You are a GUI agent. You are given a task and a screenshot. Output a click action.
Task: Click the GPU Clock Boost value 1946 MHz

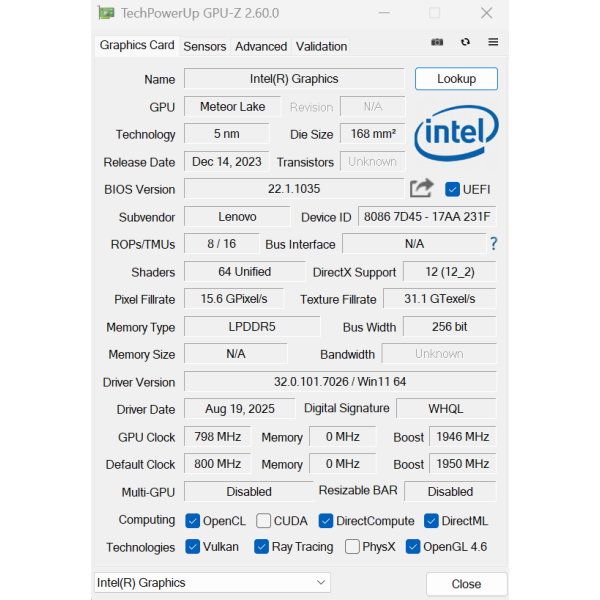pyautogui.click(x=463, y=437)
